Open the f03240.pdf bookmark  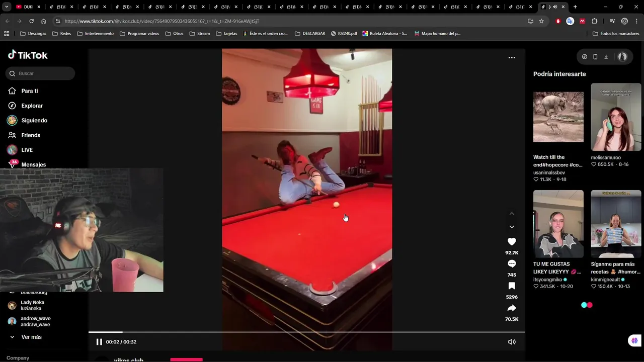344,34
